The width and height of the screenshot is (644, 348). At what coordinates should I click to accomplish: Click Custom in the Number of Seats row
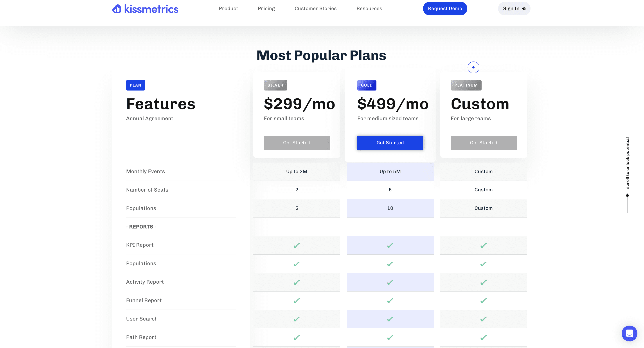484,190
